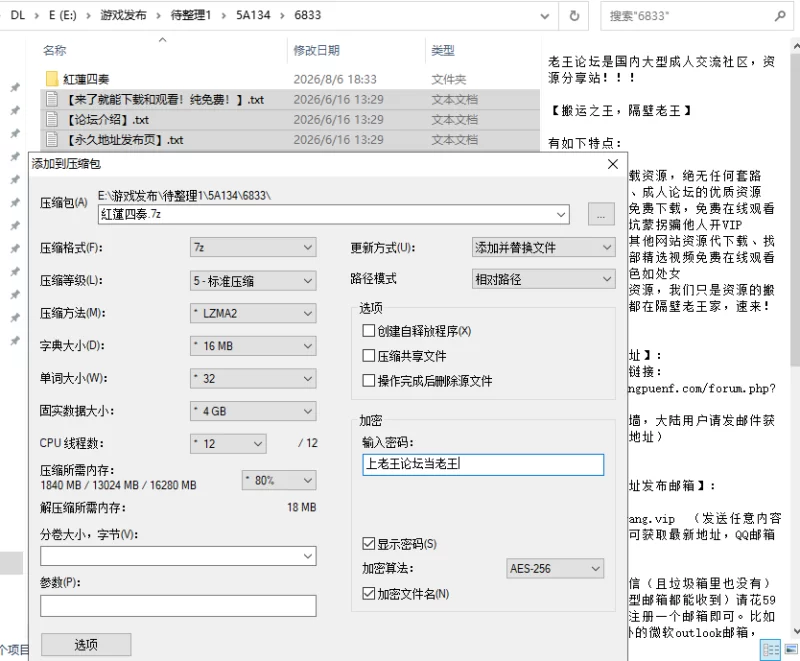
Task: Click the text file icon of 【论坛介绍】.txt
Action: [x=52, y=119]
